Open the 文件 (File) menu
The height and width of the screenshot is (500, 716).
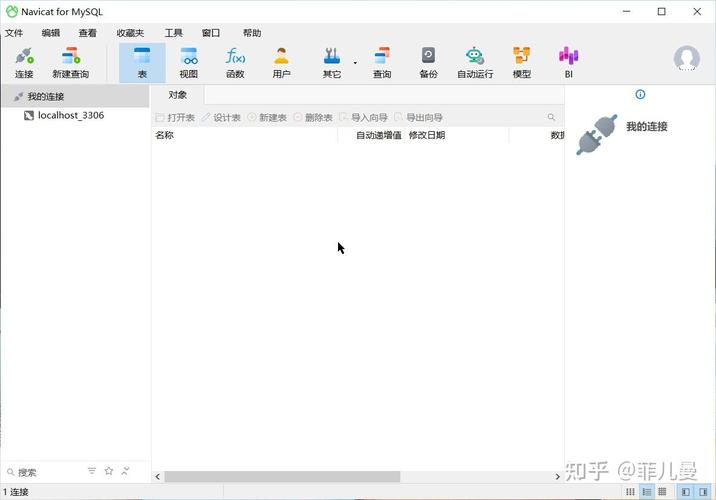pos(14,33)
